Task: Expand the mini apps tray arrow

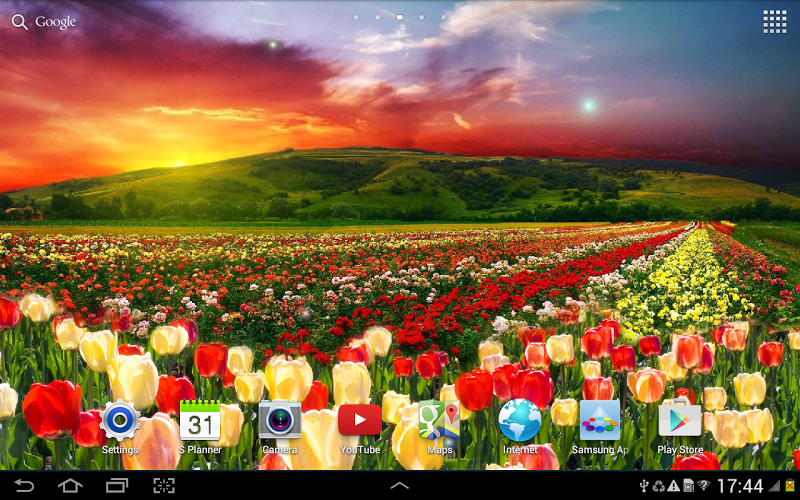Action: pos(399,485)
